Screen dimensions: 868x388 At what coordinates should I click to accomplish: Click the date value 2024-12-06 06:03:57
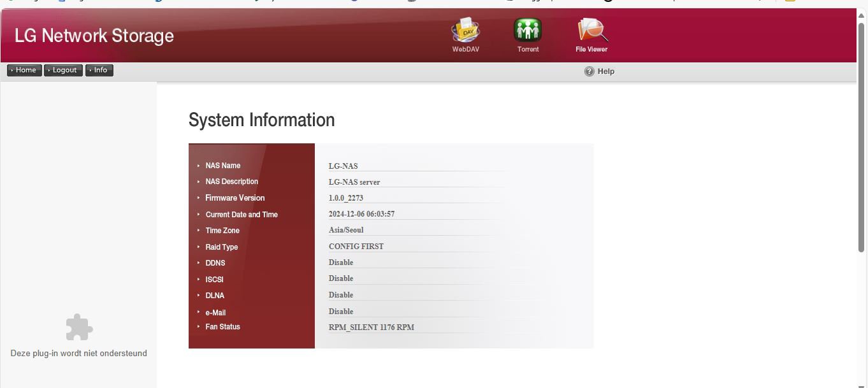tap(362, 214)
